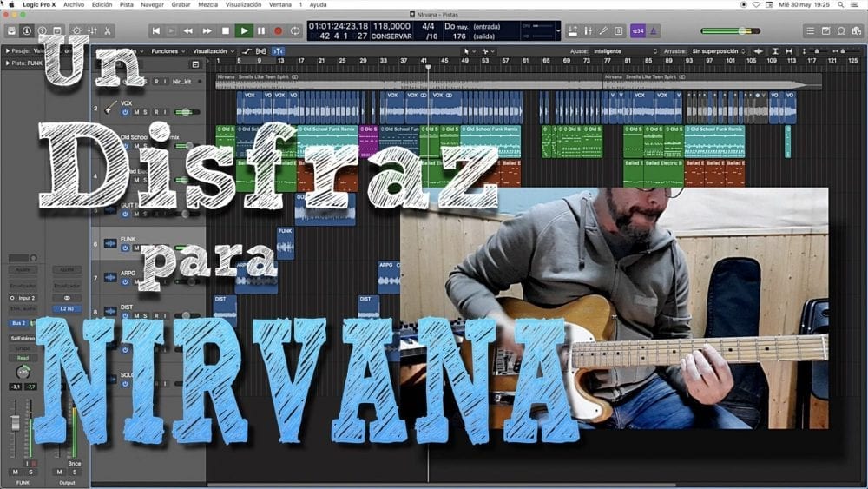Image resolution: width=868 pixels, height=489 pixels.
Task: Open Navegar menu
Action: (152, 4)
